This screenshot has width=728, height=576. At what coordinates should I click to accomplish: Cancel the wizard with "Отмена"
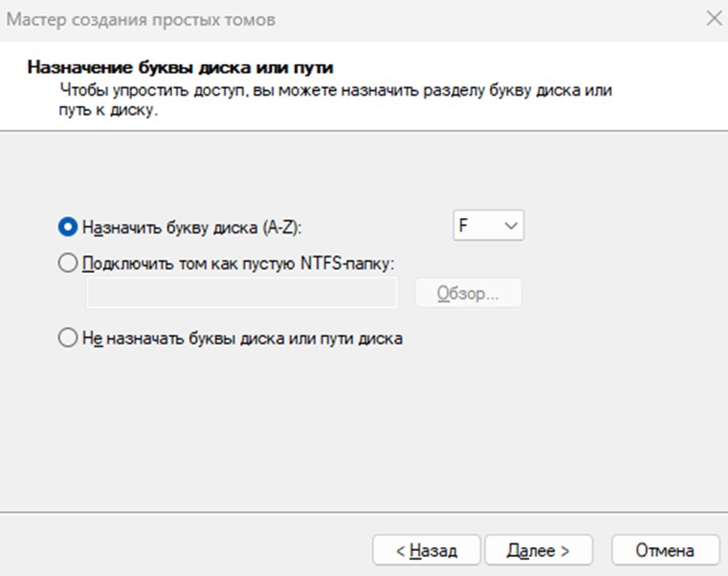tap(665, 550)
